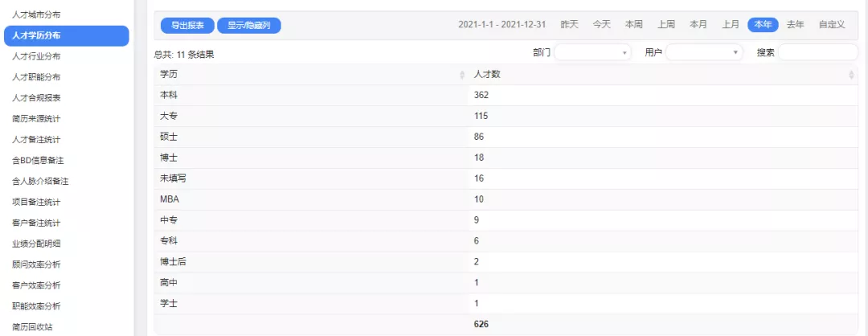Viewport: 868px width, 336px height.
Task: Go to 简历来源统计 in sidebar
Action: tap(36, 119)
